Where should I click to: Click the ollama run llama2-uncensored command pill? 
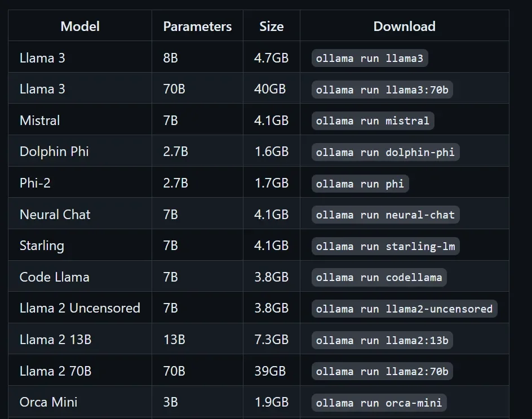tap(404, 309)
